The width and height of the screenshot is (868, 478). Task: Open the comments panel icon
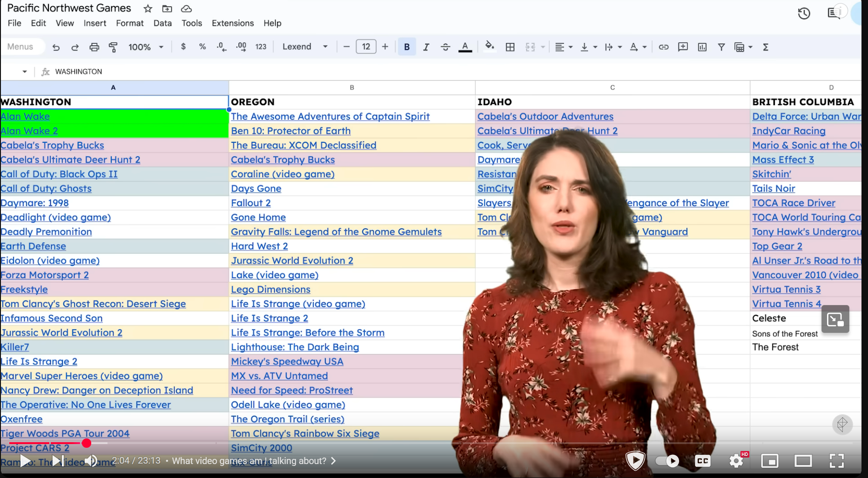(834, 13)
